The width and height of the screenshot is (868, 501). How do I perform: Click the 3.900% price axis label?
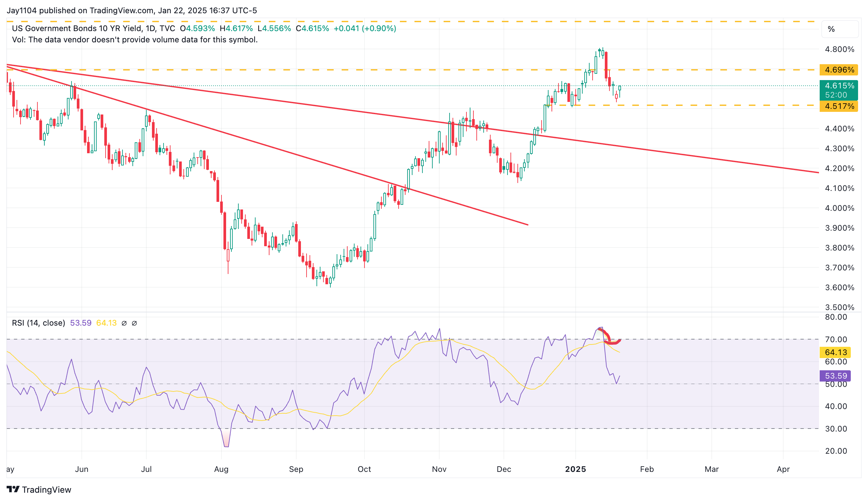point(840,228)
